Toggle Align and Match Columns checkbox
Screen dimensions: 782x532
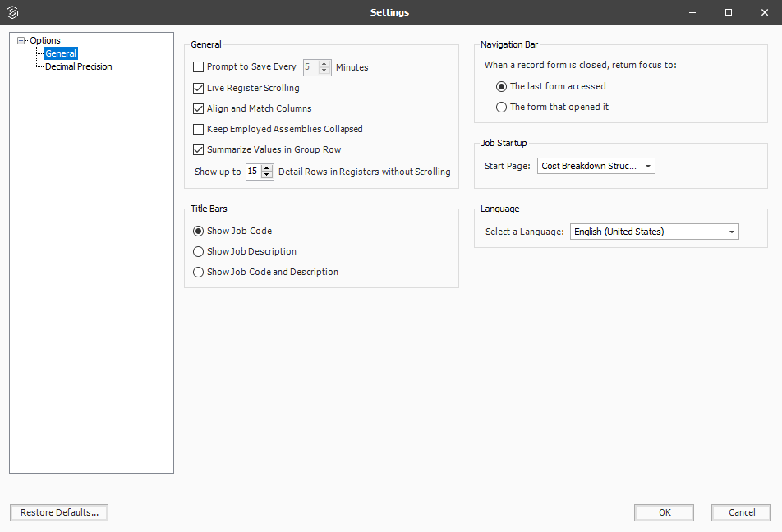pos(198,108)
